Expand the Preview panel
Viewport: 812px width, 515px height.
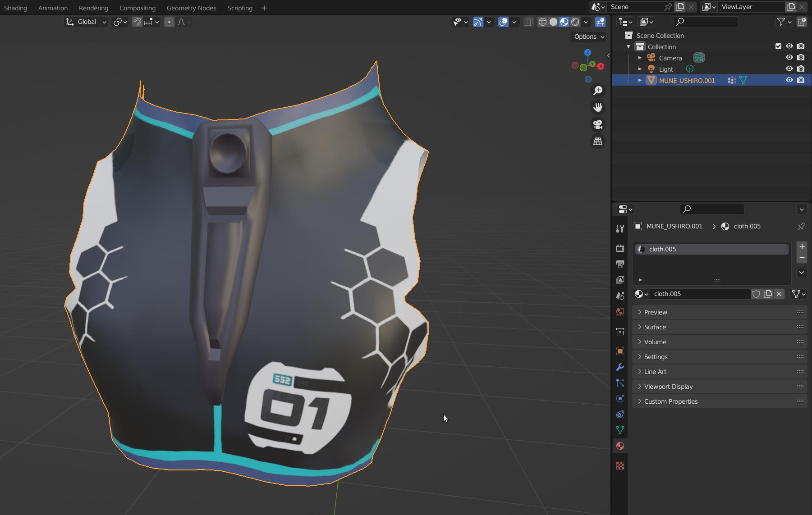point(720,312)
